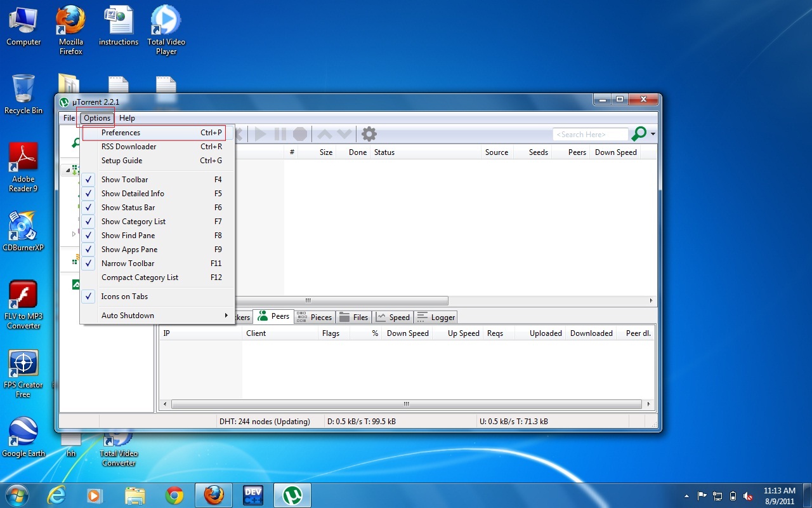Click the volume icon in system tray
The width and height of the screenshot is (812, 508).
[749, 496]
